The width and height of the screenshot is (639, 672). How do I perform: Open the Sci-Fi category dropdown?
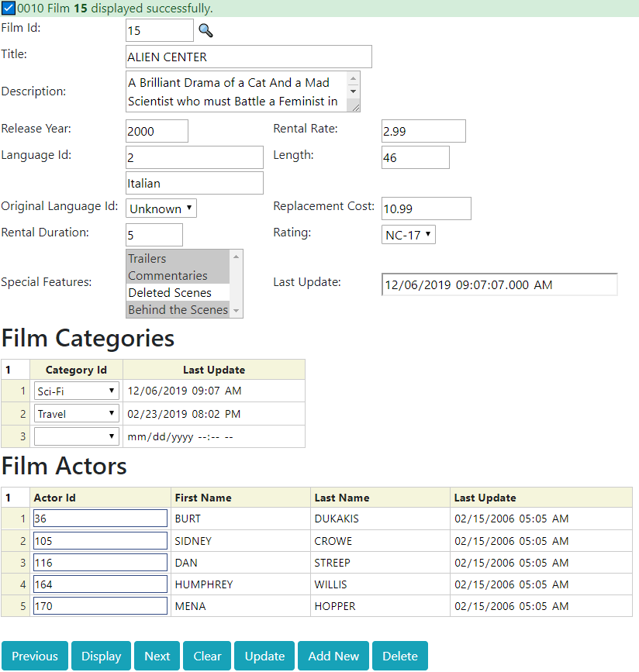76,391
